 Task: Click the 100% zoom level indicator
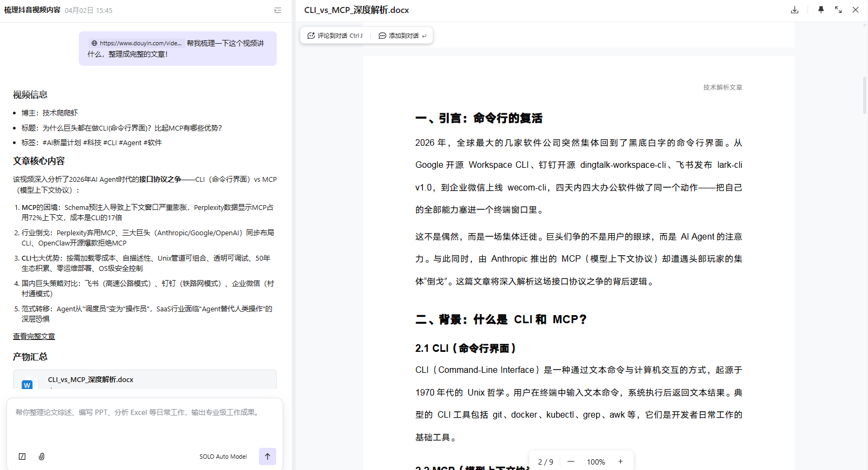596,462
